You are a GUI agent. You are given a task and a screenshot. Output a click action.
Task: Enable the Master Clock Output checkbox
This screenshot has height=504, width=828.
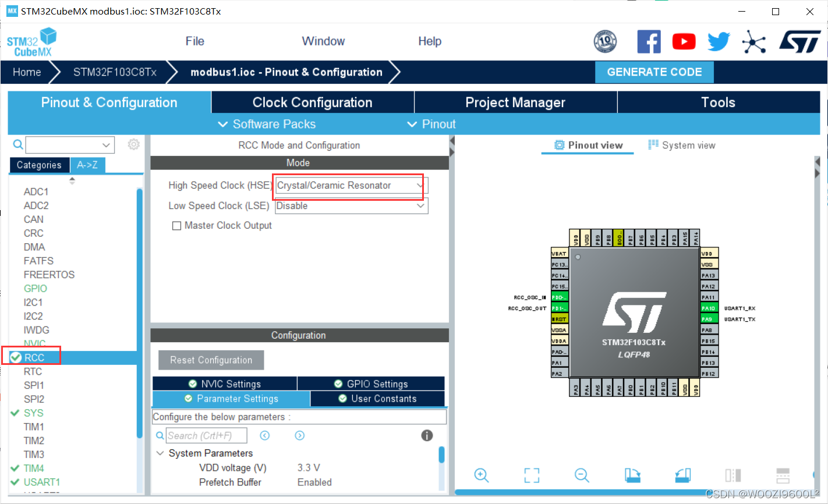pyautogui.click(x=176, y=226)
